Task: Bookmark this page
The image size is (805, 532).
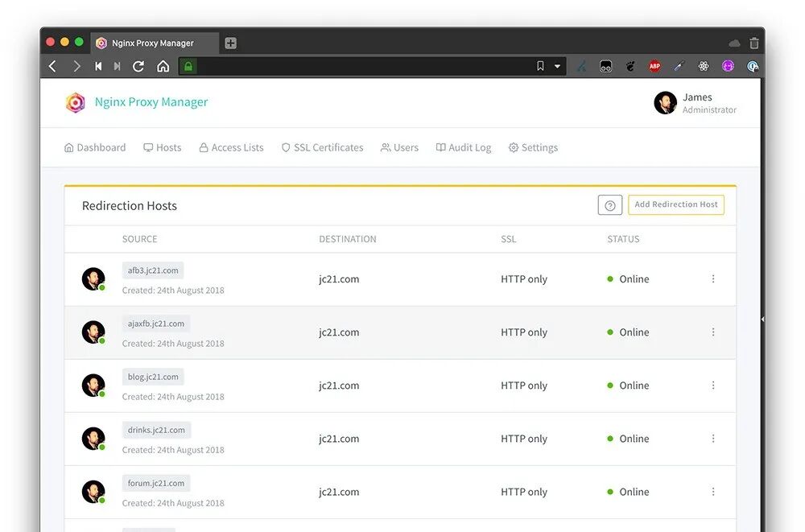Action: (540, 66)
